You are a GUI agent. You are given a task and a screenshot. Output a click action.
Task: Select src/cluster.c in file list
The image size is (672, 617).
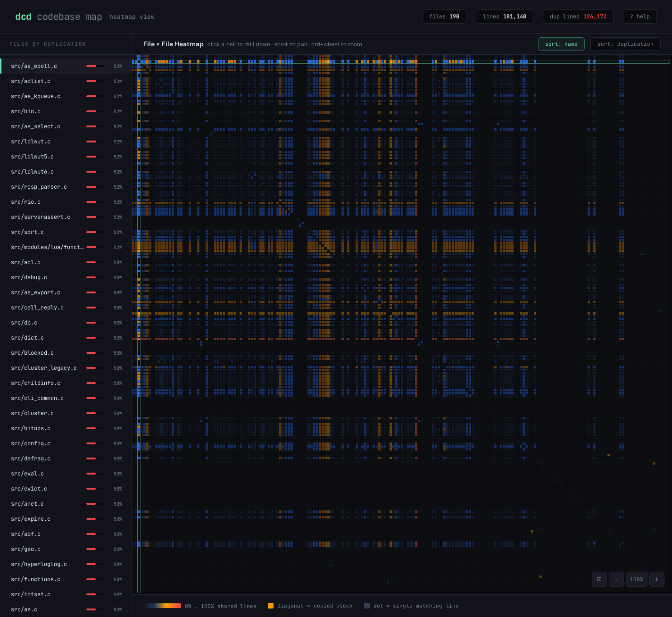66,413
